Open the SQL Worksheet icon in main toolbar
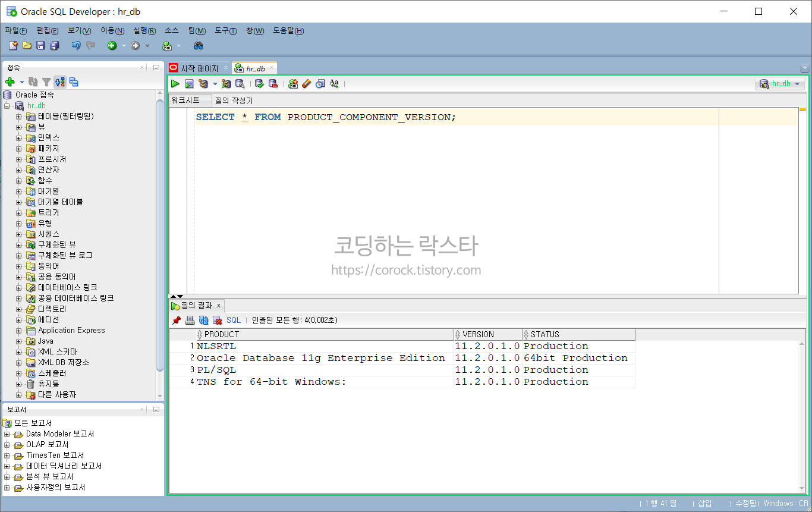The height and width of the screenshot is (512, 812). (168, 46)
